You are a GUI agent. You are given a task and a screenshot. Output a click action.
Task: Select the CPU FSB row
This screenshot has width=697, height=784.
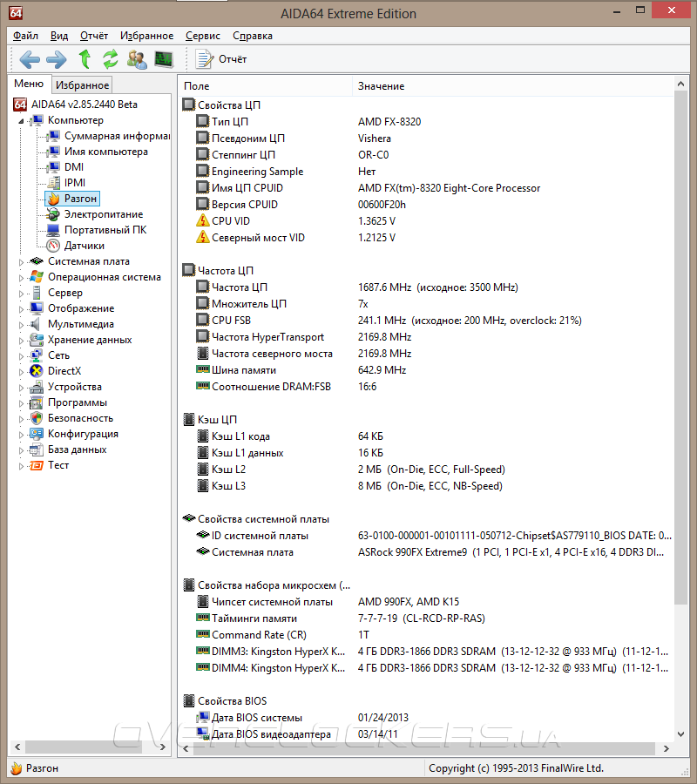[x=425, y=320]
